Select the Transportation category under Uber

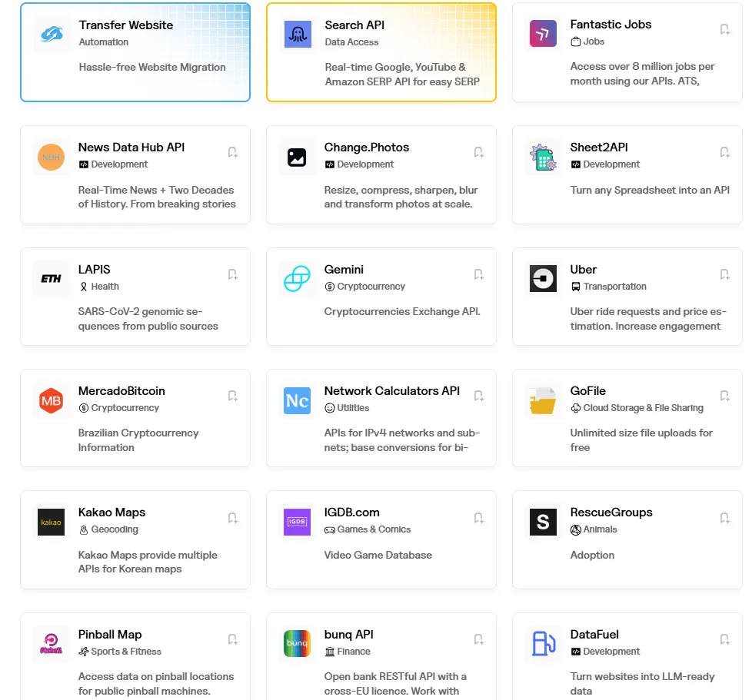[609, 287]
